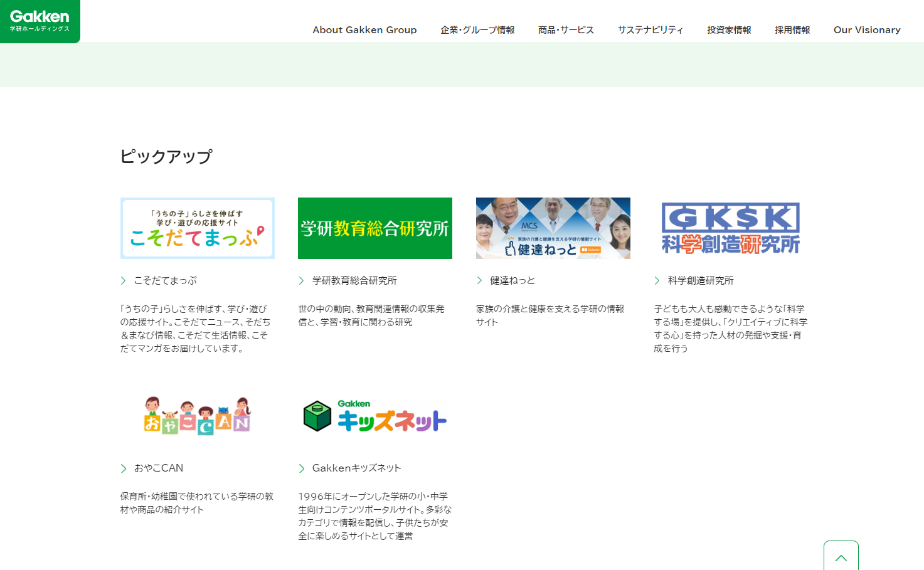Click the arrow icon beside 健達ねっと
The image size is (924, 570).
479,280
